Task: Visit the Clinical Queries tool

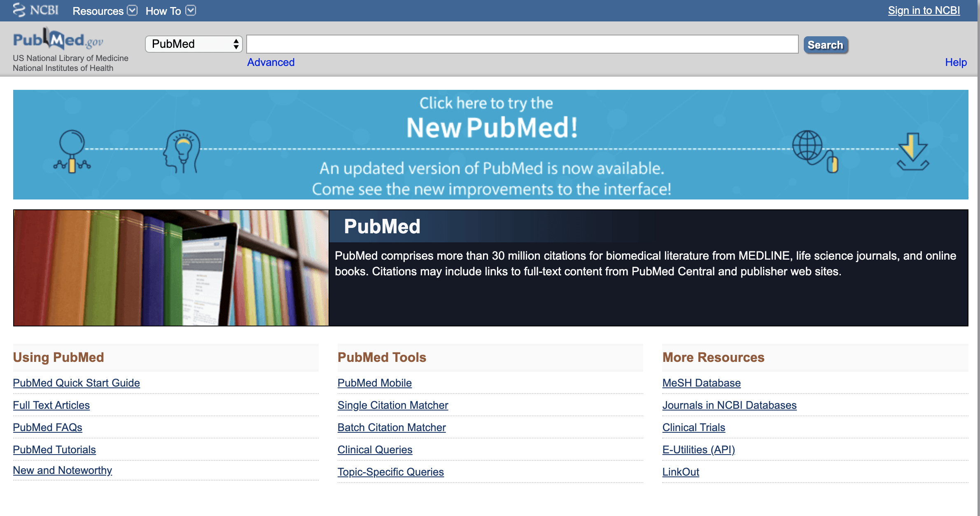Action: point(375,450)
